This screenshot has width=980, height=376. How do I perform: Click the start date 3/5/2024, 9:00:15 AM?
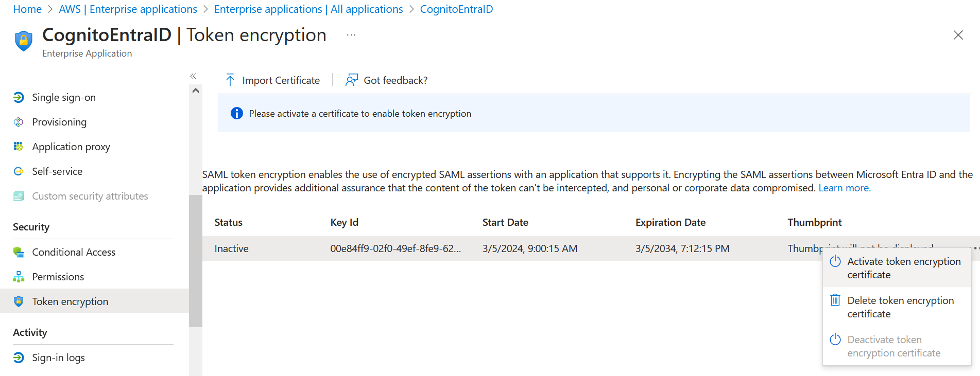tap(530, 248)
